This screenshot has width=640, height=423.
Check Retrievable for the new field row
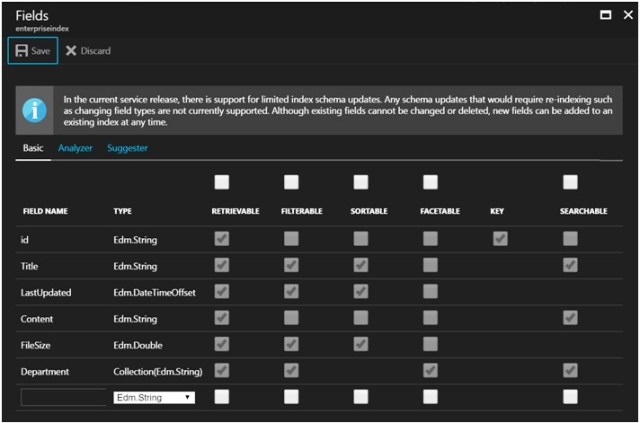[x=222, y=397]
